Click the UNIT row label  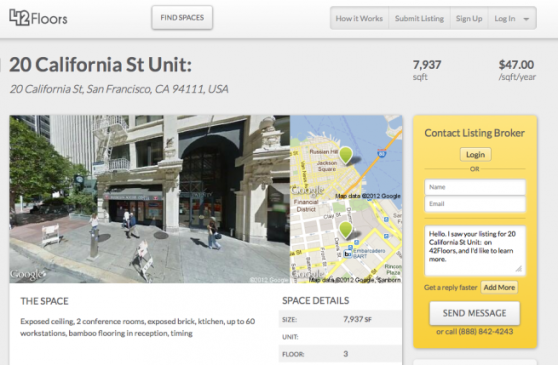tap(290, 337)
